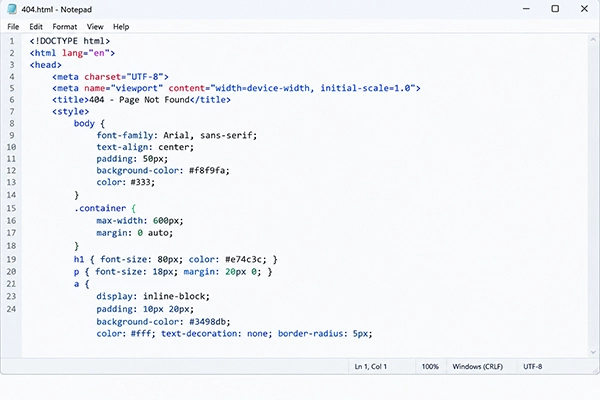This screenshot has height=400, width=600.
Task: Click the 'text-align: center;' line
Action: 145,147
